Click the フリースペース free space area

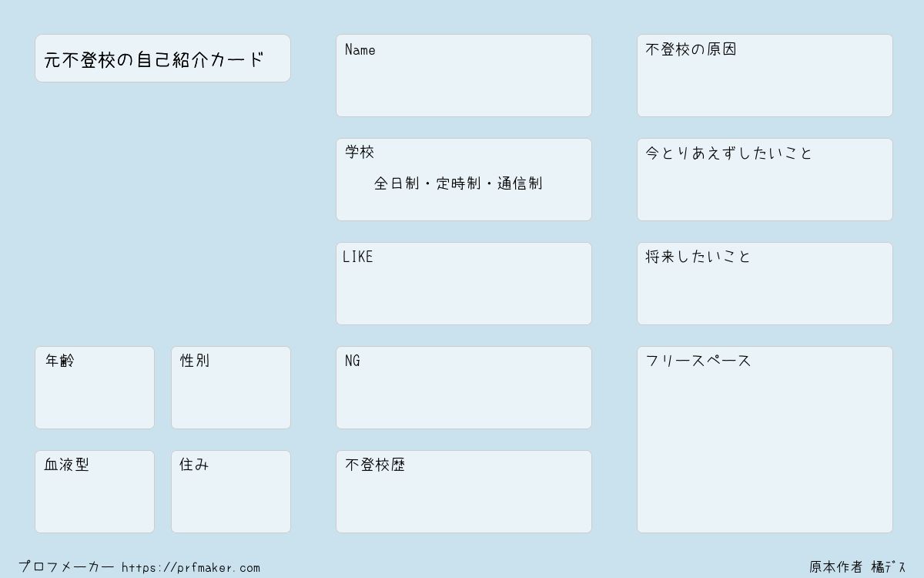tap(765, 439)
